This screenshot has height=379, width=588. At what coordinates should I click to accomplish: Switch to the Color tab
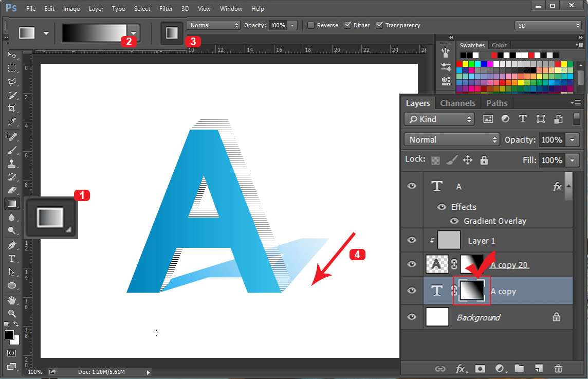tap(499, 45)
